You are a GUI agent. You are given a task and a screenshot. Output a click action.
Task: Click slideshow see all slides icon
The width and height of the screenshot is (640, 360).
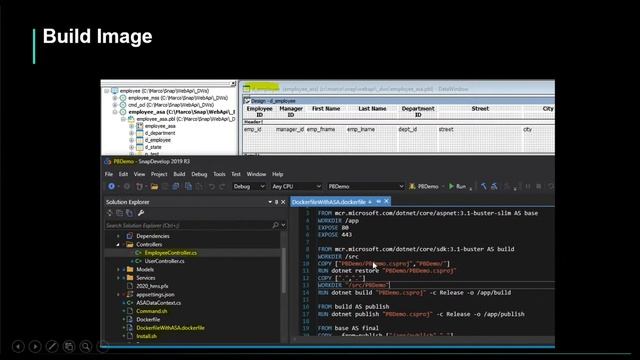69,347
